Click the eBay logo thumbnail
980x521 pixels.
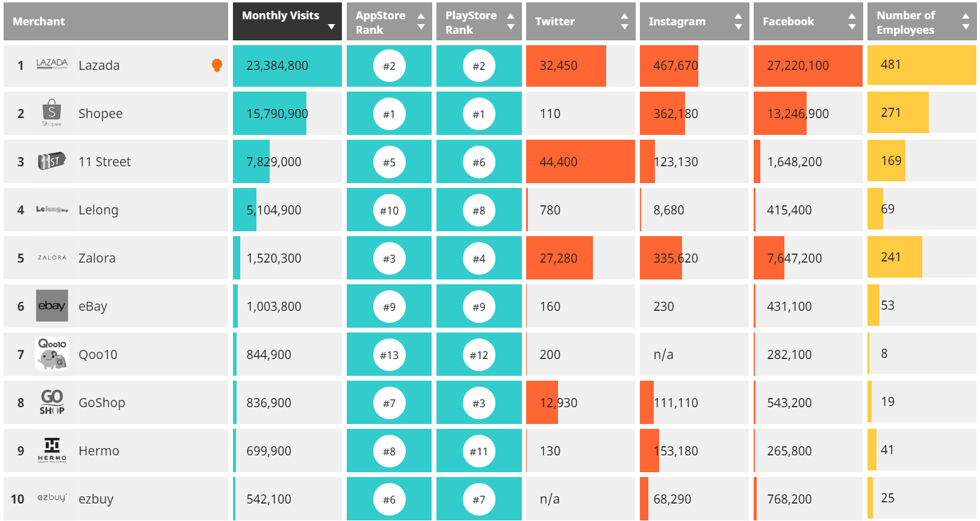click(52, 306)
